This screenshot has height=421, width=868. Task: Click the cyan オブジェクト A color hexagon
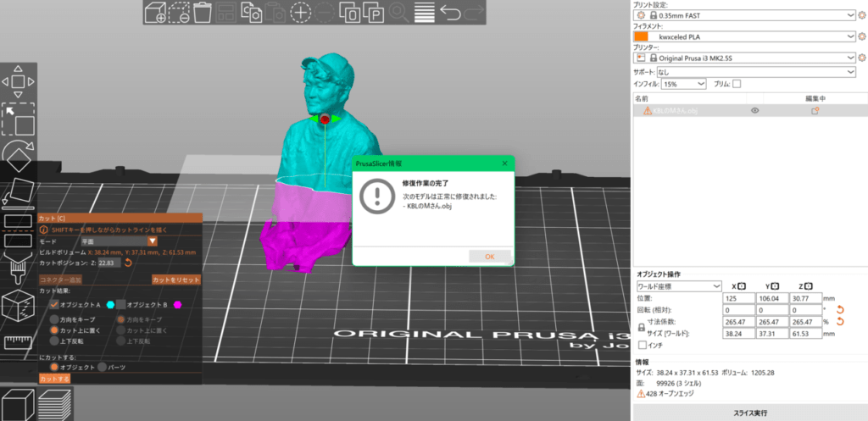pos(110,305)
